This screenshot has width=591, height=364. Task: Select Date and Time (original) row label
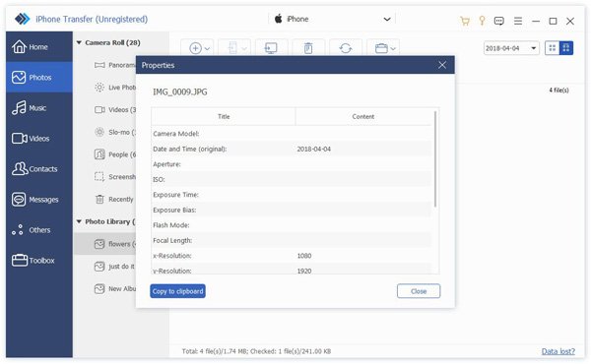tap(189, 150)
